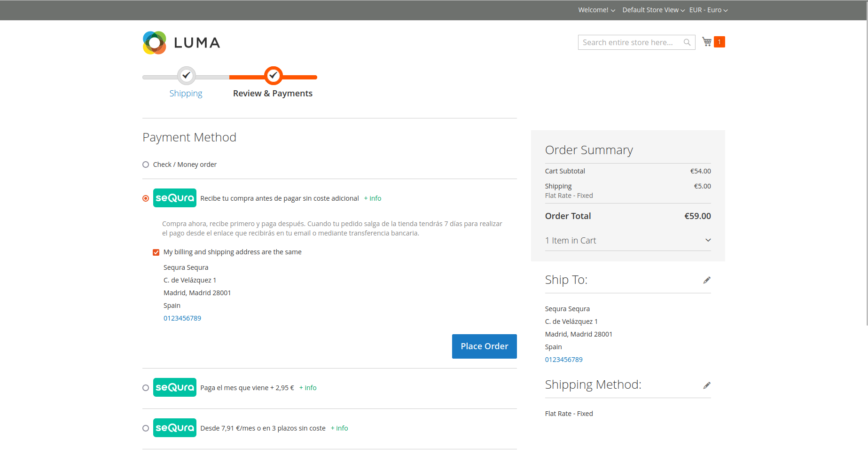
Task: Click the Review & Payments step checkmark circle
Action: click(x=273, y=75)
